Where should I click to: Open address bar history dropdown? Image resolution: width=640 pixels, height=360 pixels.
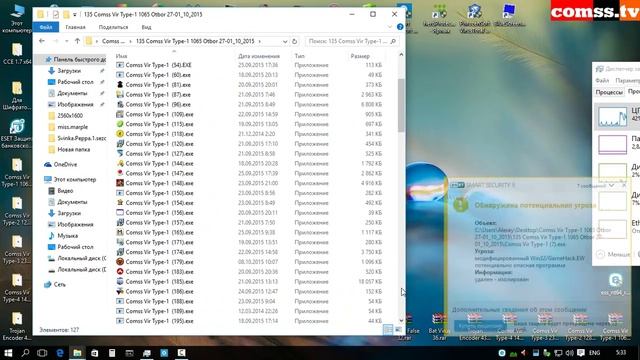point(284,41)
